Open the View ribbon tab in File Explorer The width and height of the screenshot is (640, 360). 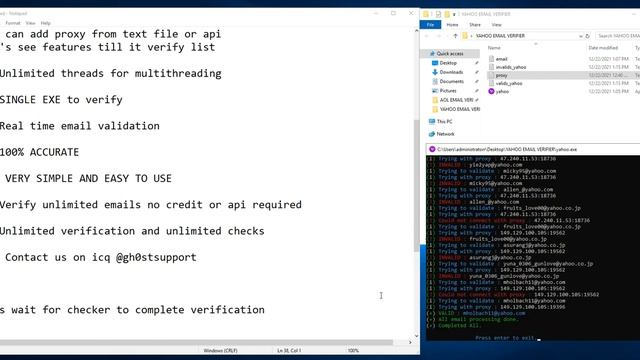pos(496,25)
